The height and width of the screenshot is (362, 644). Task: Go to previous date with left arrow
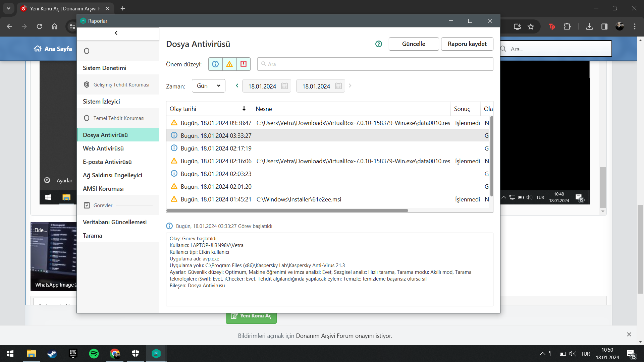pos(237,86)
